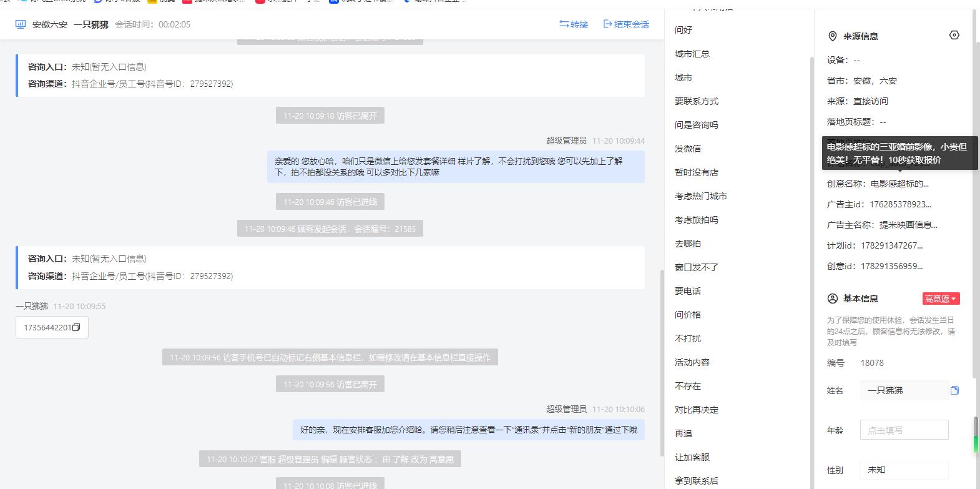Open the 性别 未知 selector
The width and height of the screenshot is (980, 489).
click(x=904, y=470)
